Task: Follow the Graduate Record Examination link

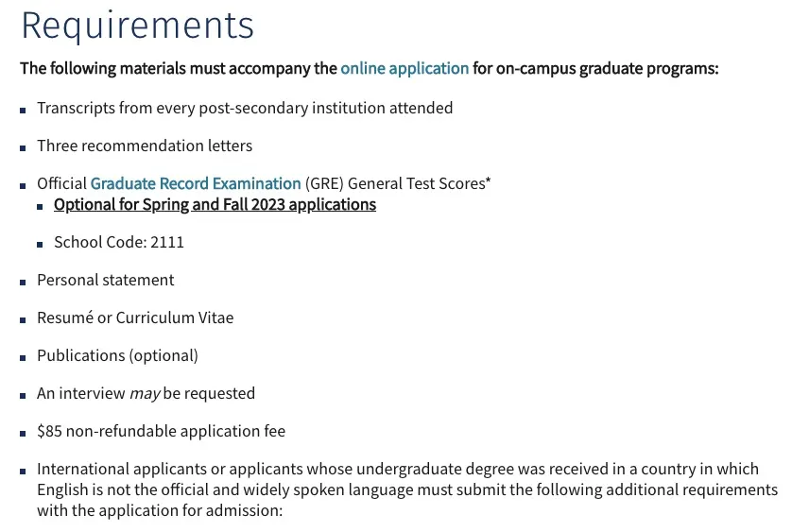Action: (x=196, y=183)
